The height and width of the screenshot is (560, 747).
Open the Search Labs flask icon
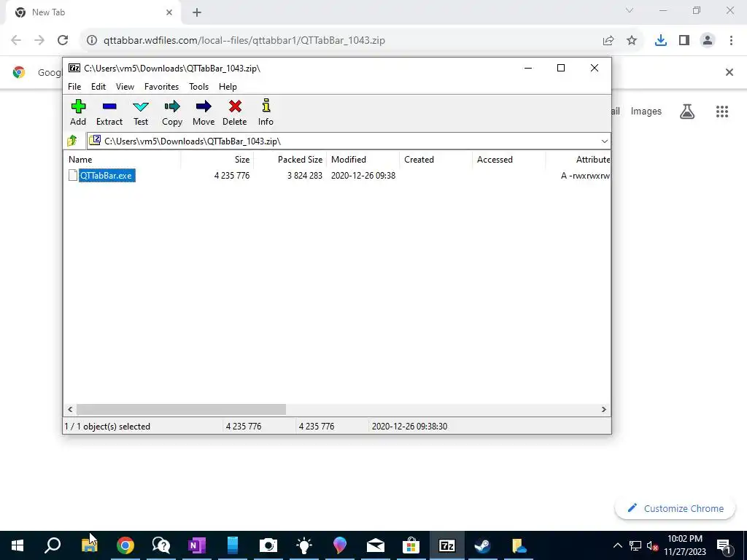point(687,112)
